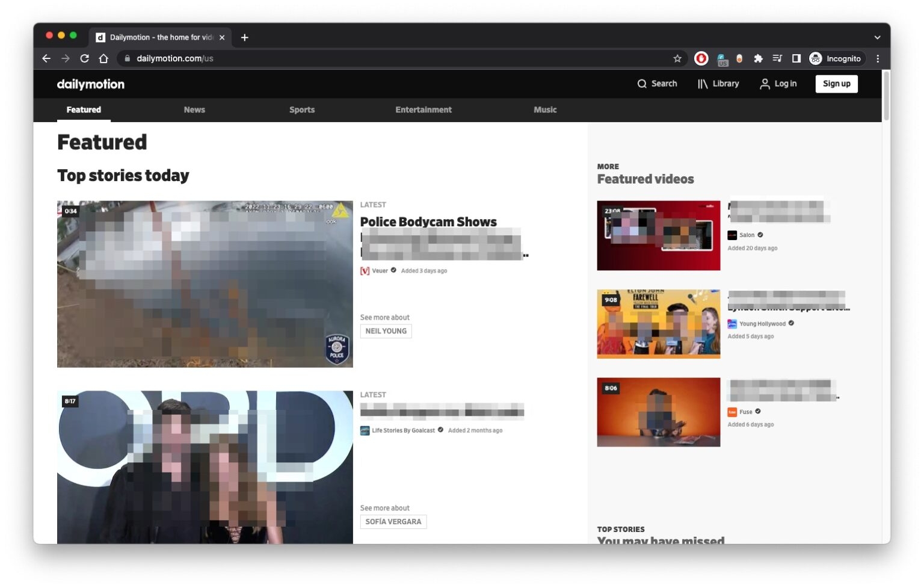The height and width of the screenshot is (588, 924).
Task: Open the tab search chevron
Action: coord(877,37)
